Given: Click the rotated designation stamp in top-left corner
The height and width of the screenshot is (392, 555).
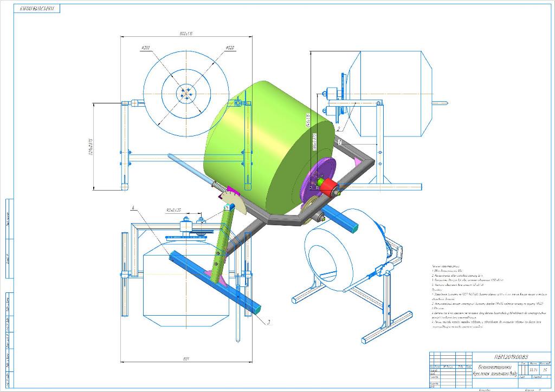Looking at the screenshot, I should (x=37, y=9).
